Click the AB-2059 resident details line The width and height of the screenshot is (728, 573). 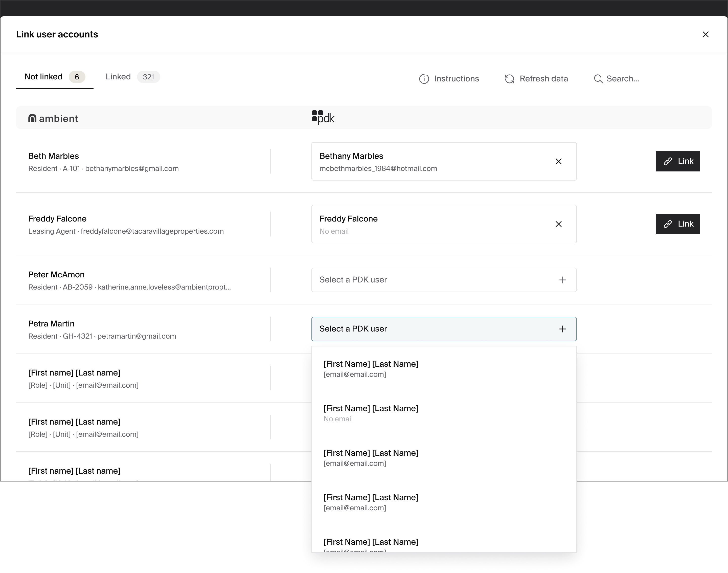129,287
